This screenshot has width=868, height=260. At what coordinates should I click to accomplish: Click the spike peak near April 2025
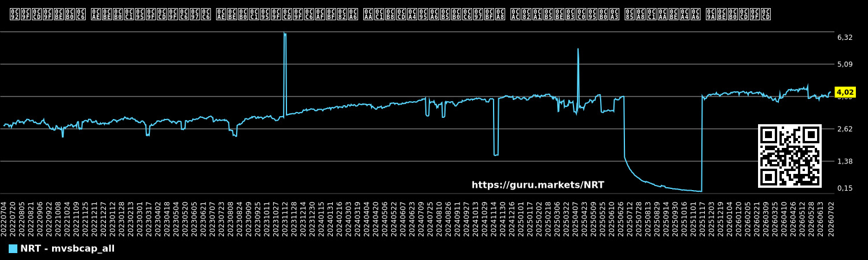pos(578,49)
